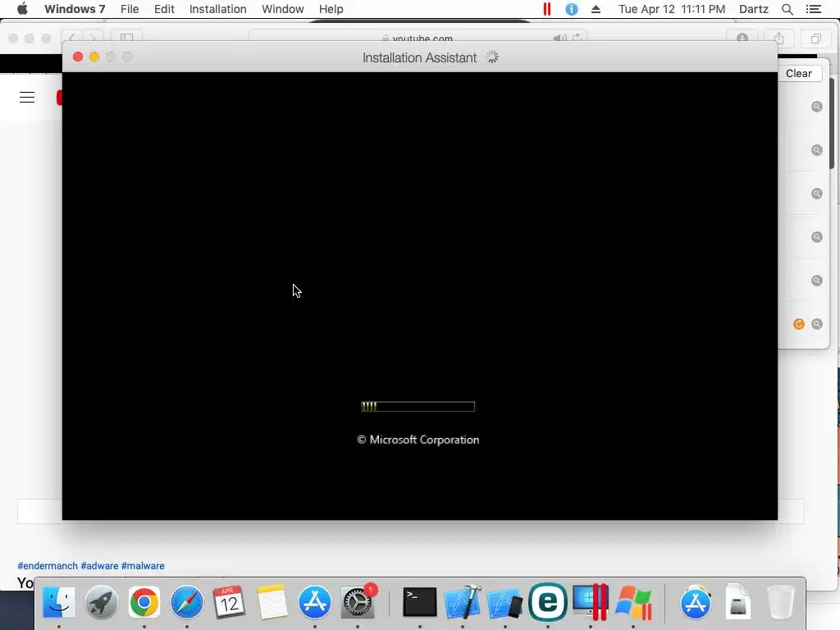Click magnifier beside the orange reload icon
Viewport: 840px width, 630px height.
coord(816,324)
